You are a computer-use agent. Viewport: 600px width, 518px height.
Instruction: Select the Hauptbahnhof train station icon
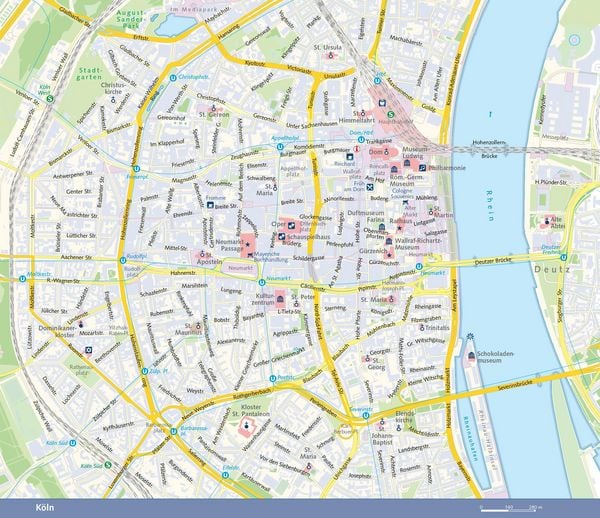tap(382, 103)
